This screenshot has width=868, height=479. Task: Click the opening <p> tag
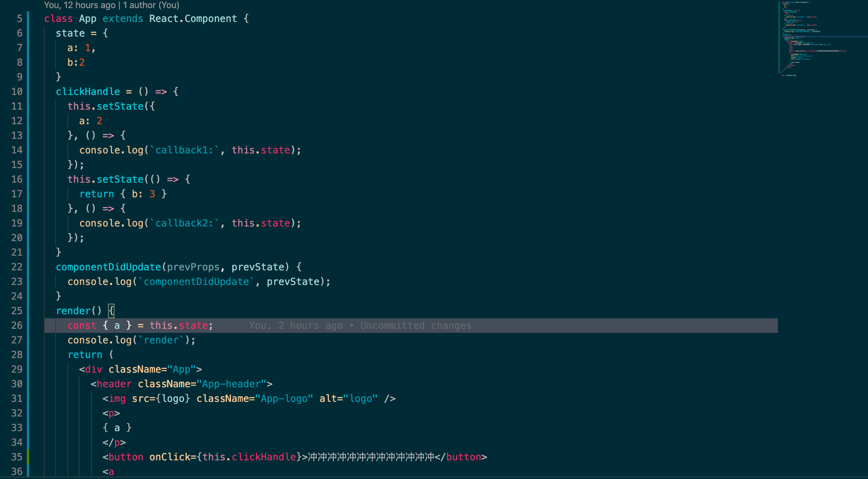coord(111,413)
